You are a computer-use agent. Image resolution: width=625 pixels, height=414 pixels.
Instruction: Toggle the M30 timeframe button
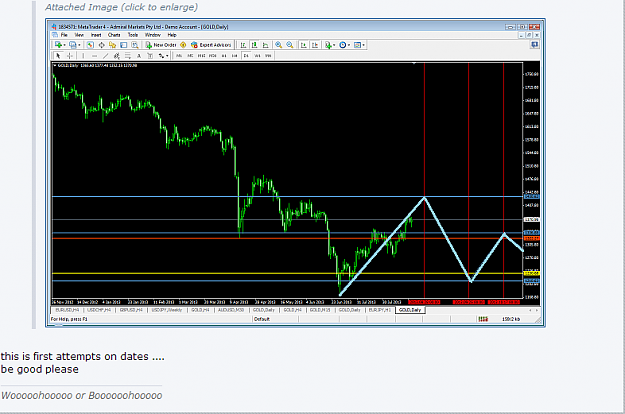(x=212, y=56)
